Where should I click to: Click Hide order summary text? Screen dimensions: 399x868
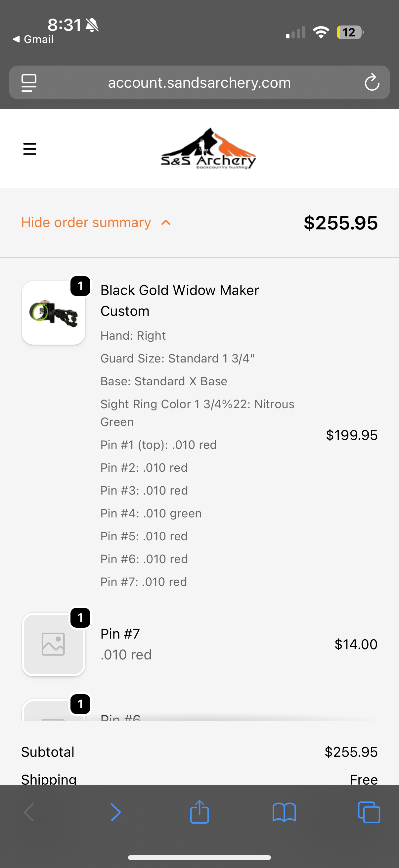click(86, 223)
